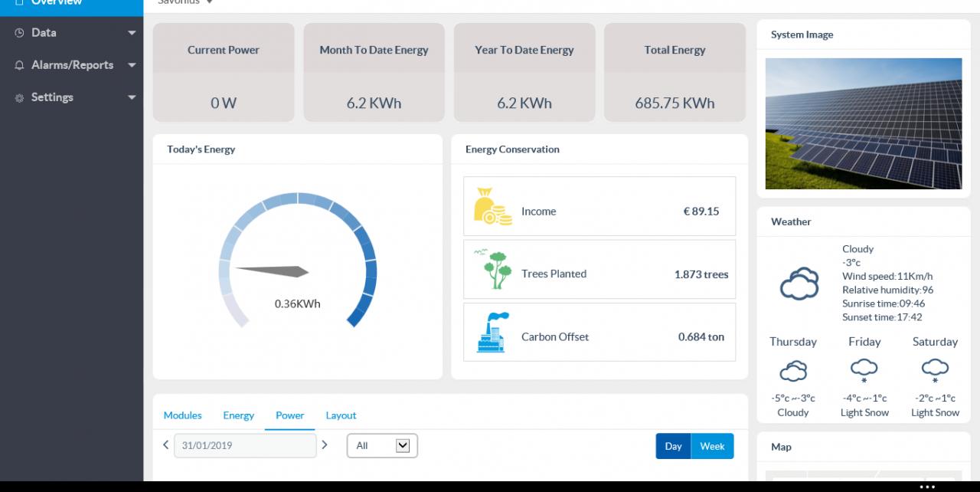This screenshot has height=492, width=980.
Task: Click the 31/01/2019 date field
Action: tap(245, 445)
